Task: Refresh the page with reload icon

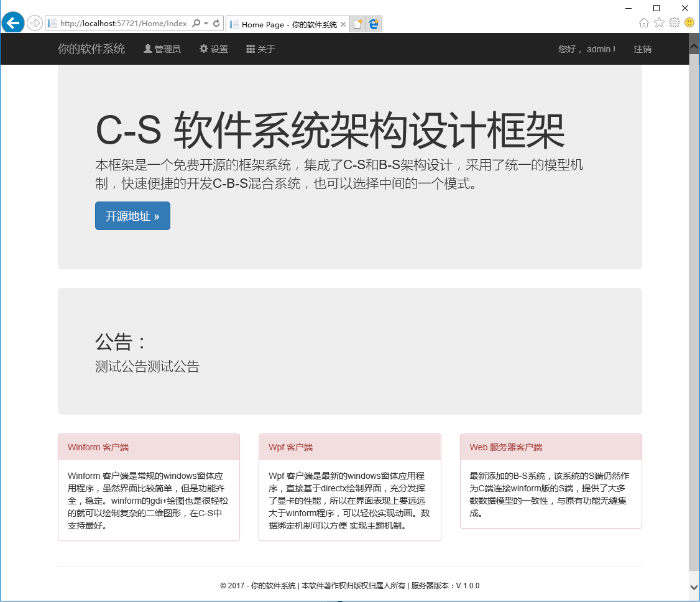Action: [216, 24]
